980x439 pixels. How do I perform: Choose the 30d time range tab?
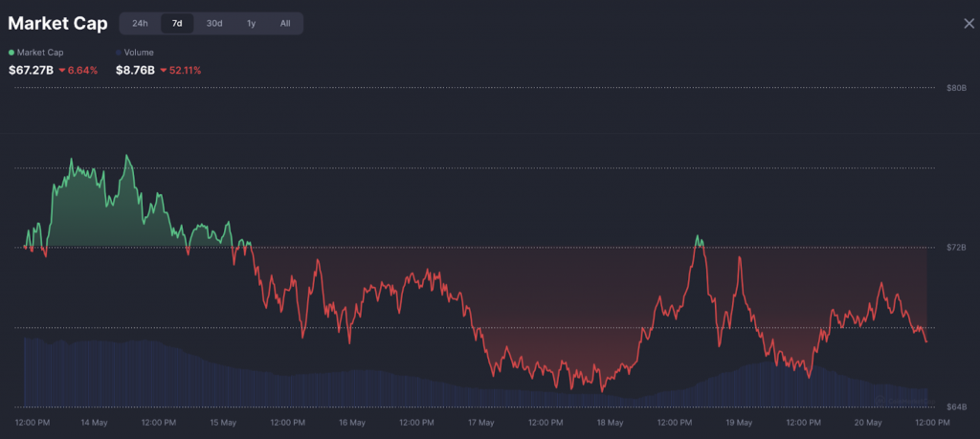[x=214, y=23]
